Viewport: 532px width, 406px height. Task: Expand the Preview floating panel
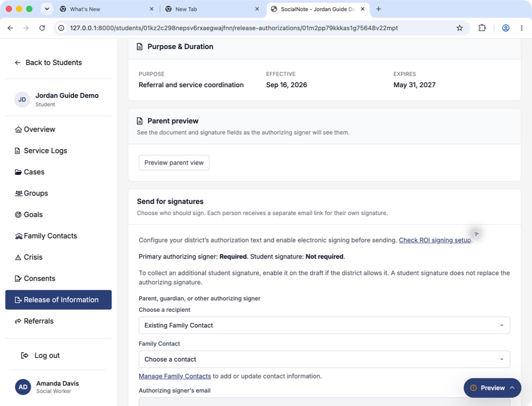[x=492, y=387]
